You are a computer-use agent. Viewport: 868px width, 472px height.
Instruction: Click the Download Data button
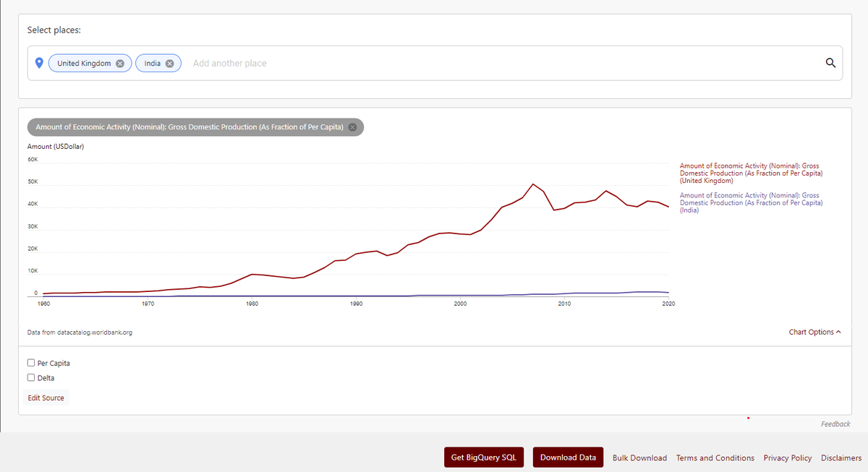click(x=568, y=458)
